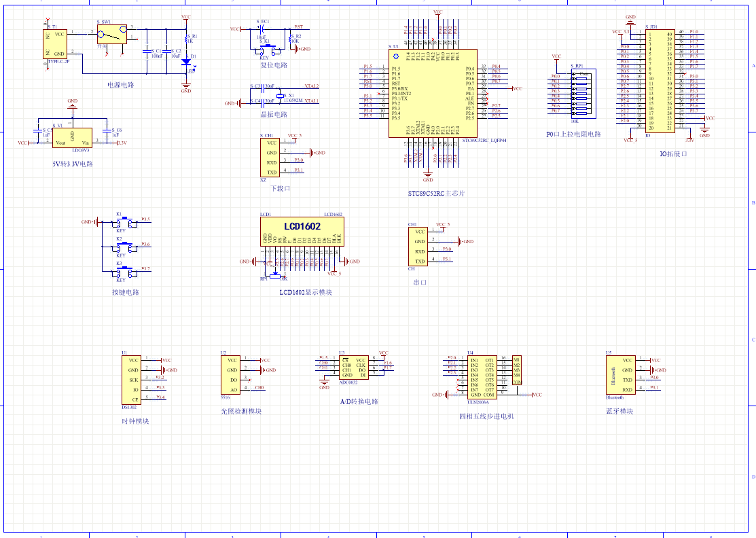Click the IO拓展口 label

point(673,154)
